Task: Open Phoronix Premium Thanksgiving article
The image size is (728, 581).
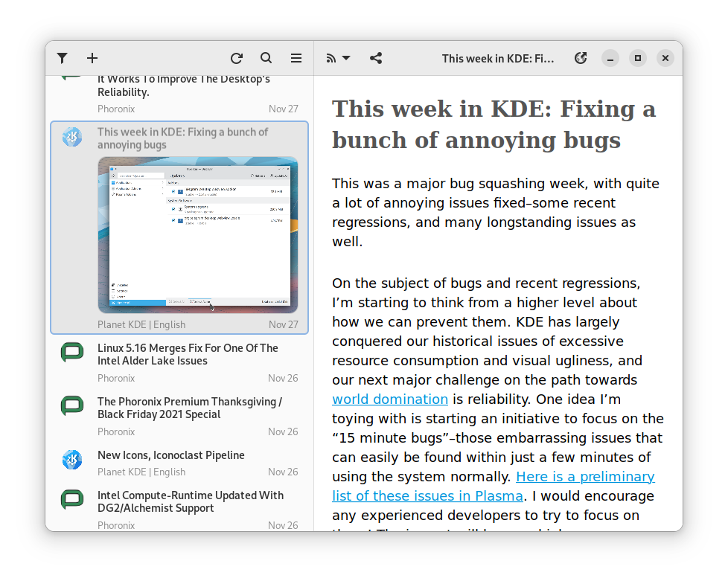Action: pyautogui.click(x=189, y=408)
